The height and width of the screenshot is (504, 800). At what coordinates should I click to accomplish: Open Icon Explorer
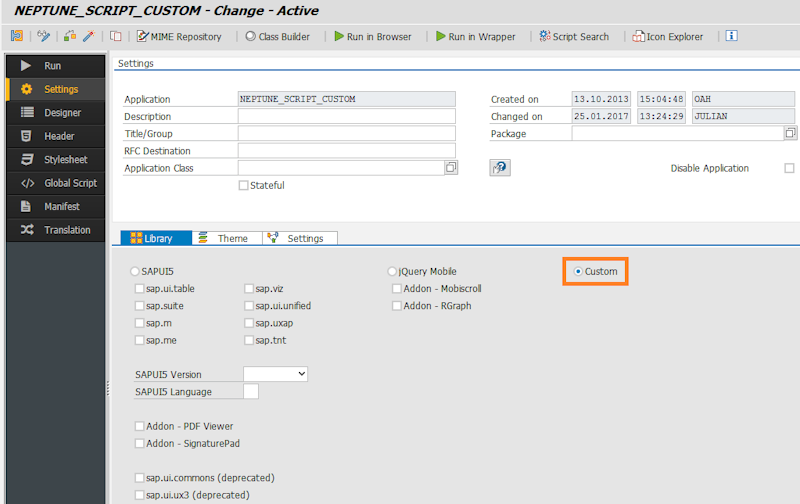pyautogui.click(x=667, y=37)
